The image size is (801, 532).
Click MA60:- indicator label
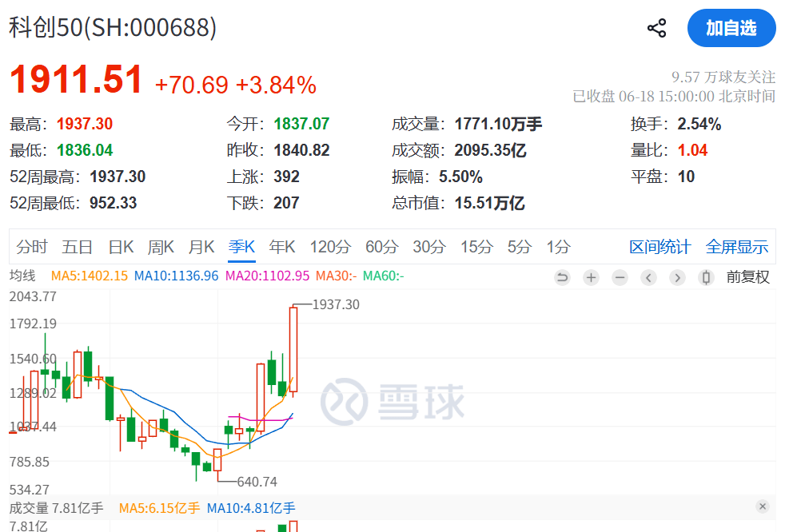[383, 276]
